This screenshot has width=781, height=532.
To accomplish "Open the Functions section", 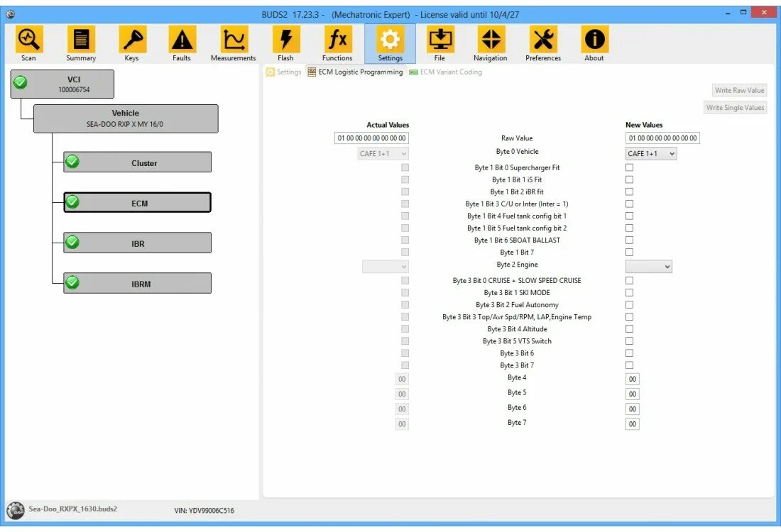I will point(337,44).
